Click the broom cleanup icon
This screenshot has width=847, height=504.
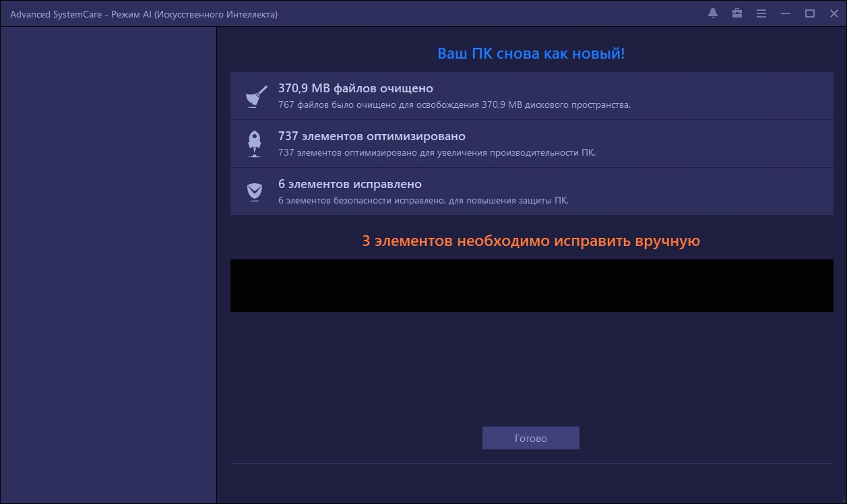pos(254,96)
